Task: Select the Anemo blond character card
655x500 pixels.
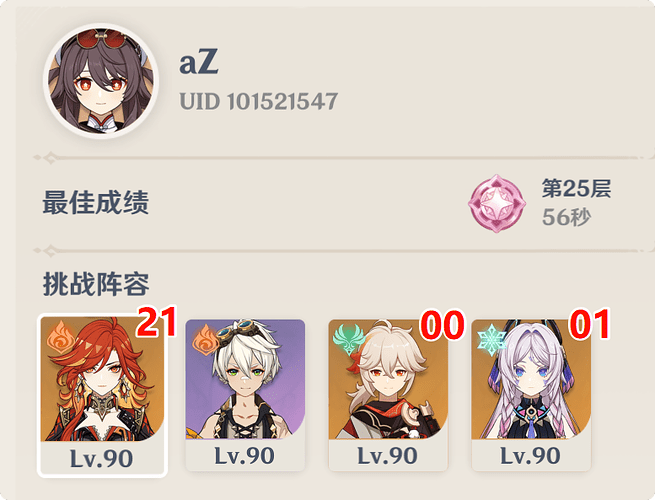Action: (x=388, y=395)
